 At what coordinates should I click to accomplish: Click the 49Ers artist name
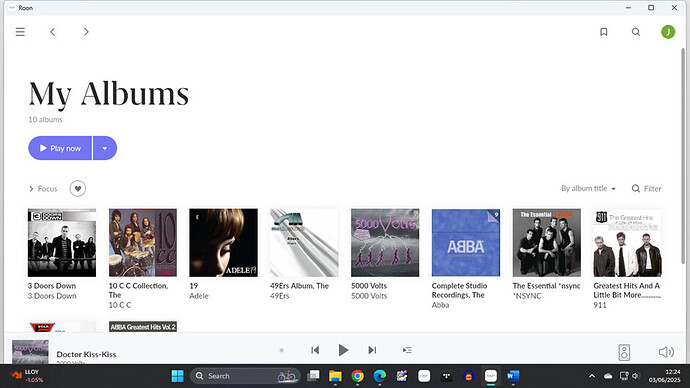tap(279, 296)
